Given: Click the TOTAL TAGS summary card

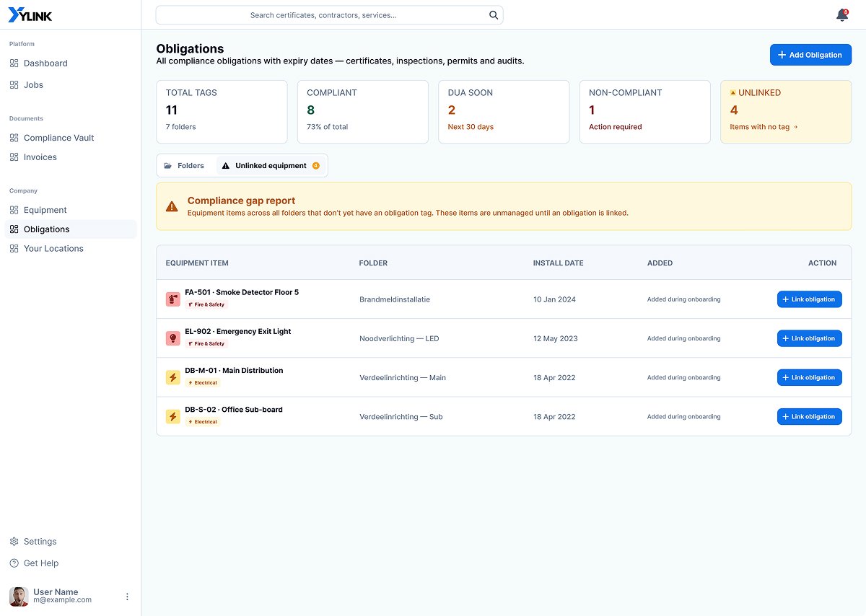Looking at the screenshot, I should [x=222, y=112].
